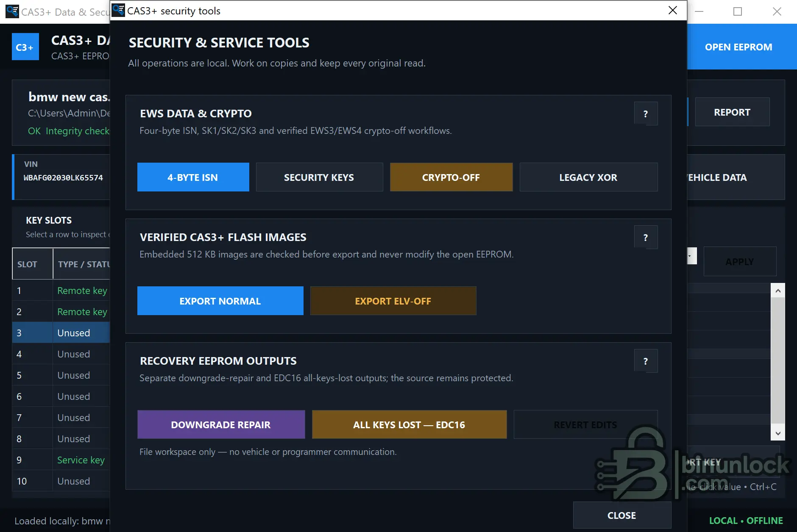This screenshot has width=797, height=532.
Task: Select key slot 1 row
Action: 61,291
